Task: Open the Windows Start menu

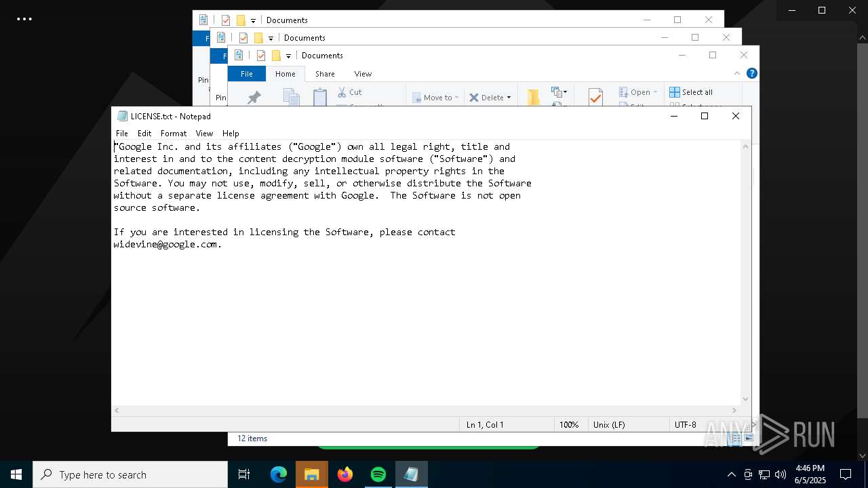Action: point(16,474)
